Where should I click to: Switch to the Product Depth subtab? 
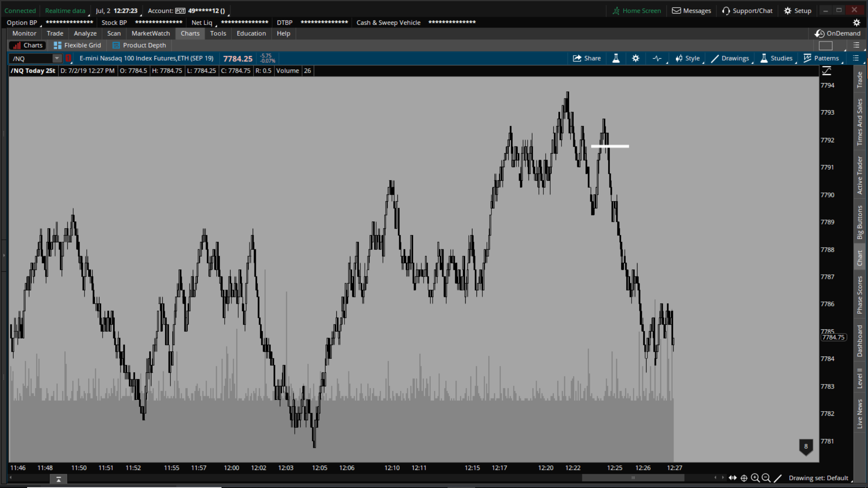point(139,45)
